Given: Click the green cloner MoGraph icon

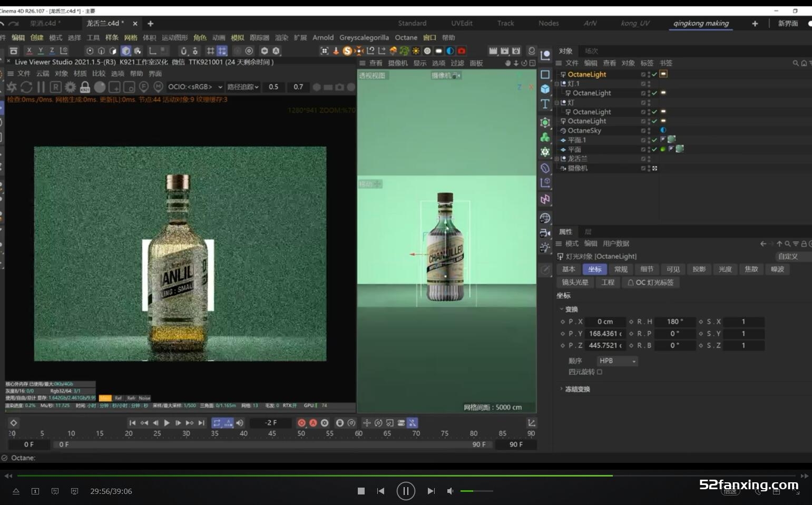Looking at the screenshot, I should point(545,137).
